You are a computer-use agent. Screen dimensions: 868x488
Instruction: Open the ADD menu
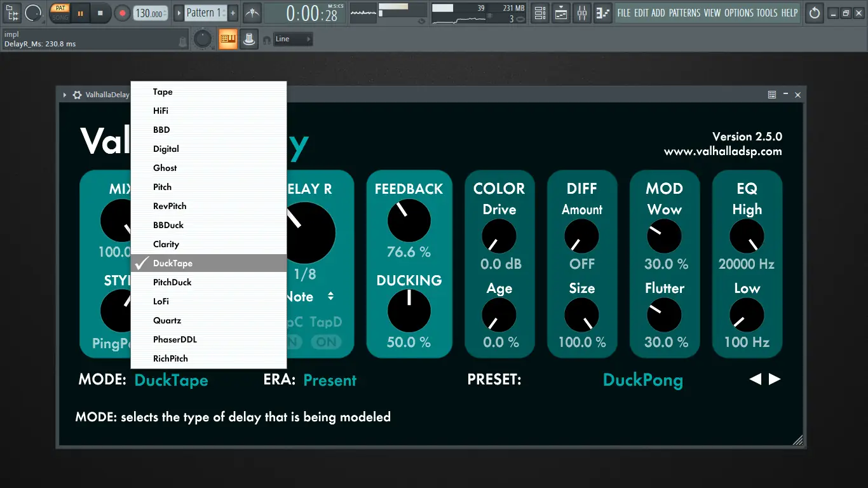coord(658,13)
